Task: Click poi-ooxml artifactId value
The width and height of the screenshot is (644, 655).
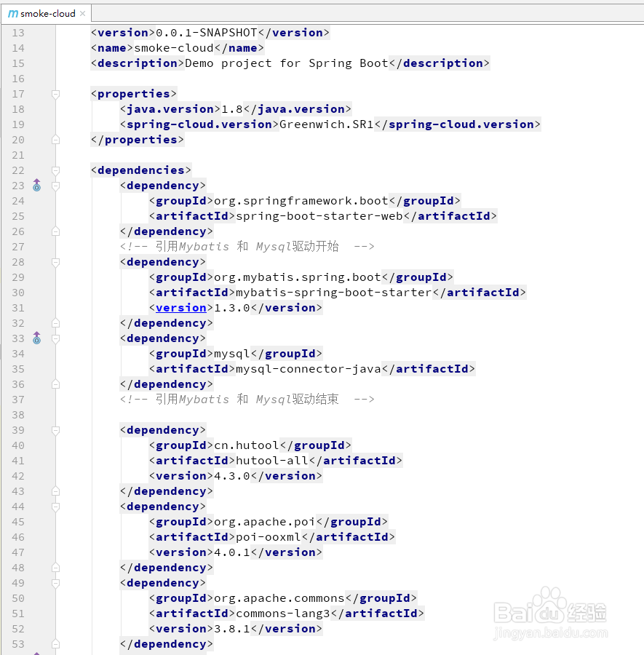Action: pos(269,537)
